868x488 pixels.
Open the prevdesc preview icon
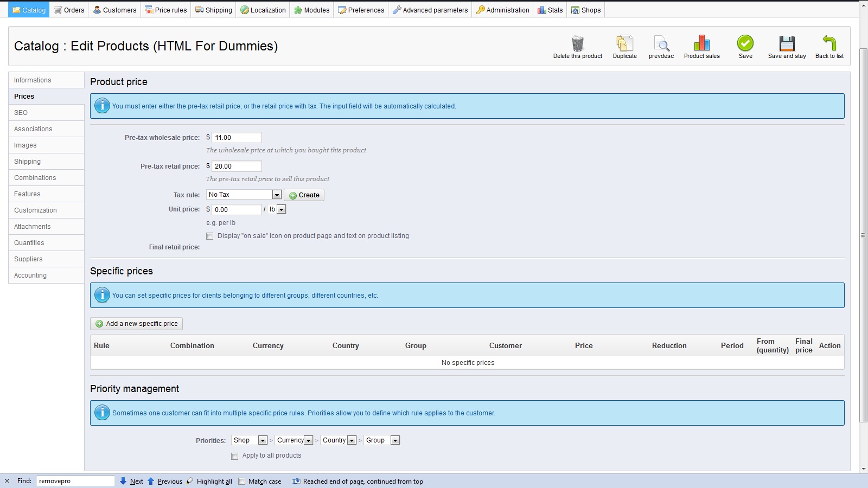click(x=661, y=43)
